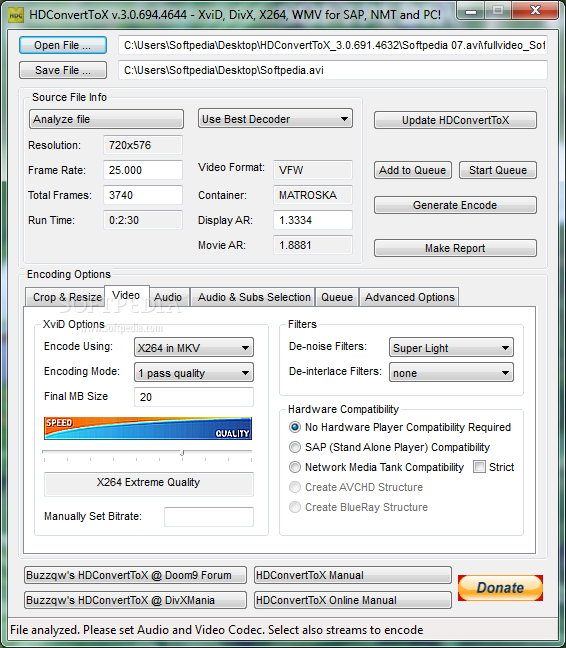Screen dimensions: 566x648
Task: Add current job with Add to Queue
Action: (413, 170)
